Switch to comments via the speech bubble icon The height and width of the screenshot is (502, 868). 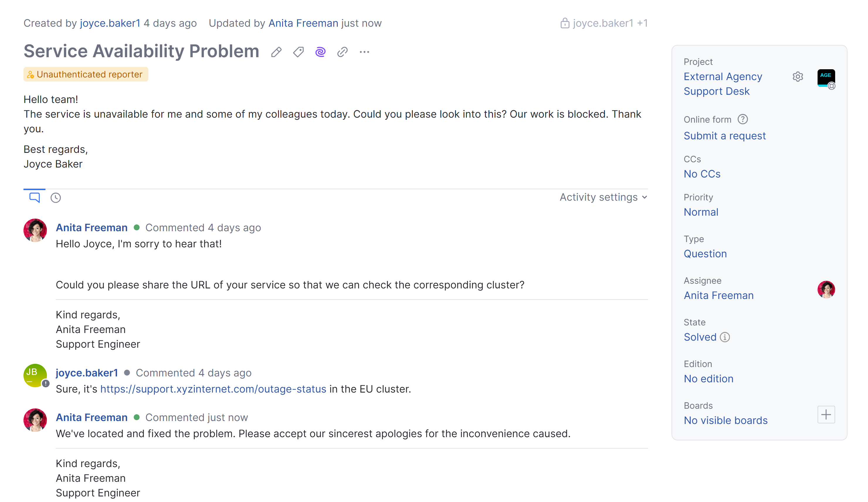[34, 197]
